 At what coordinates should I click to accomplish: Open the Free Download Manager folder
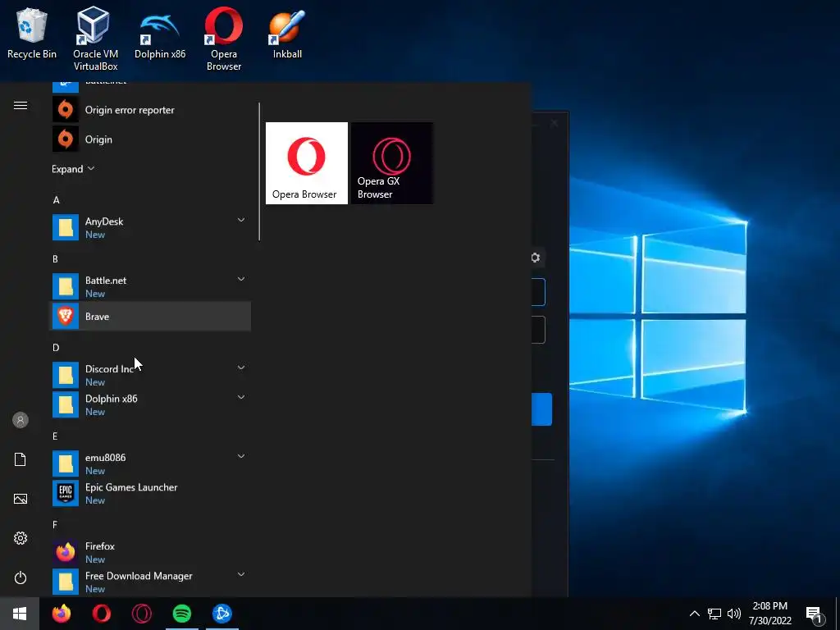click(150, 582)
